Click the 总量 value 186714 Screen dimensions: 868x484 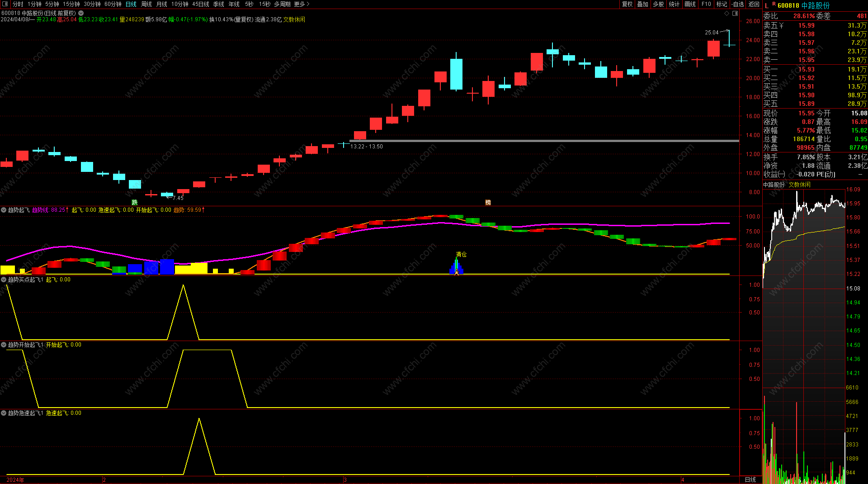pos(804,139)
